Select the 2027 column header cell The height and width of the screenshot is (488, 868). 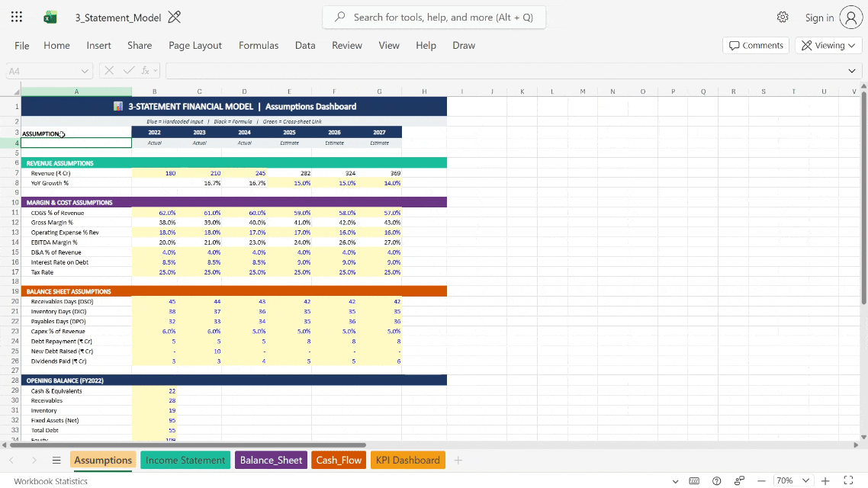(379, 132)
